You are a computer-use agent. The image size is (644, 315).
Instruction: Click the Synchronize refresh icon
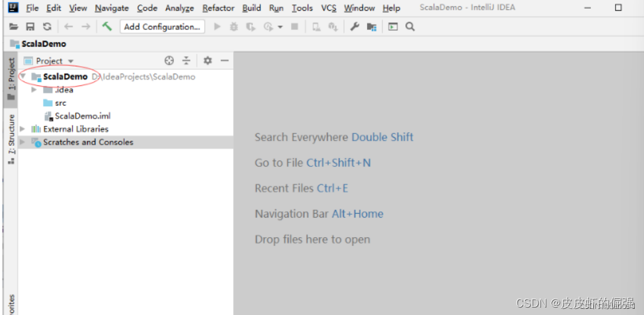coord(47,27)
